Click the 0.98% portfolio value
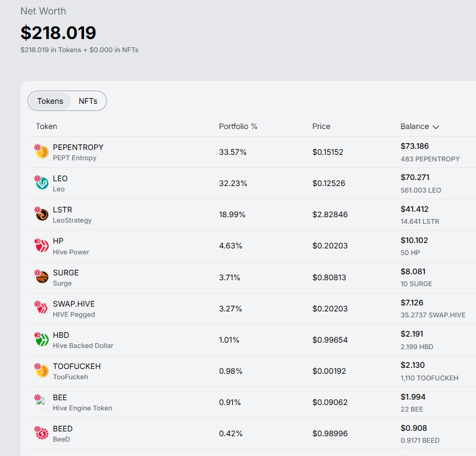 coord(230,371)
